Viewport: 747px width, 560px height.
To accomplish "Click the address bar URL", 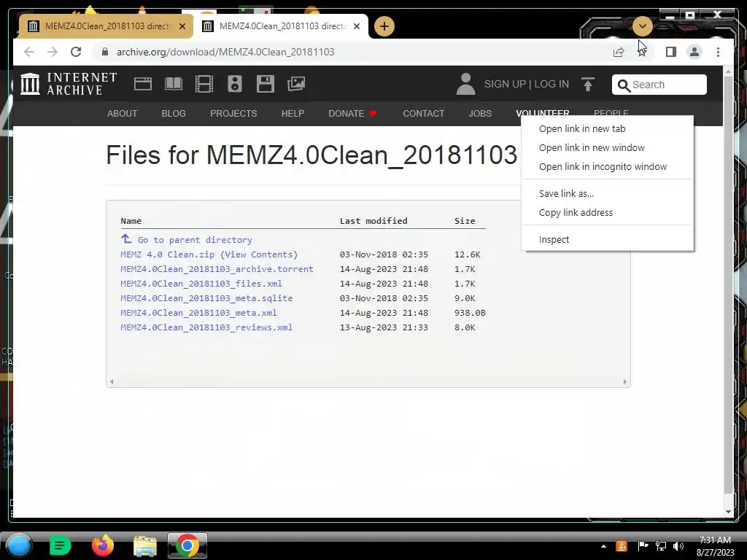I will tap(225, 52).
